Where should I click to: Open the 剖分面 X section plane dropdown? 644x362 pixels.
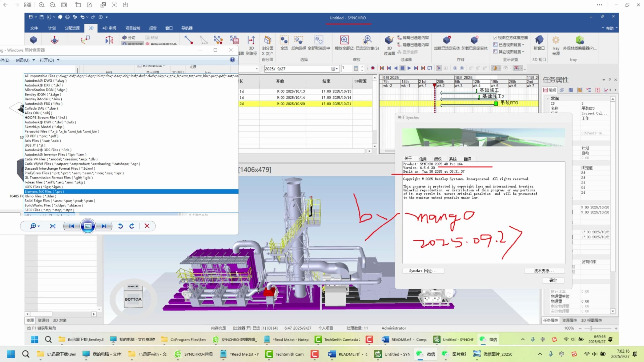[272, 53]
